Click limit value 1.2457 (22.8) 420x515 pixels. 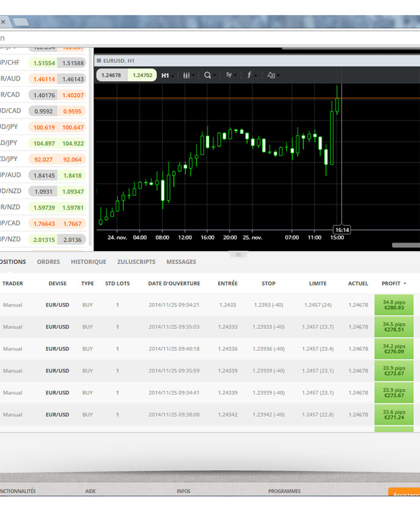tap(318, 414)
